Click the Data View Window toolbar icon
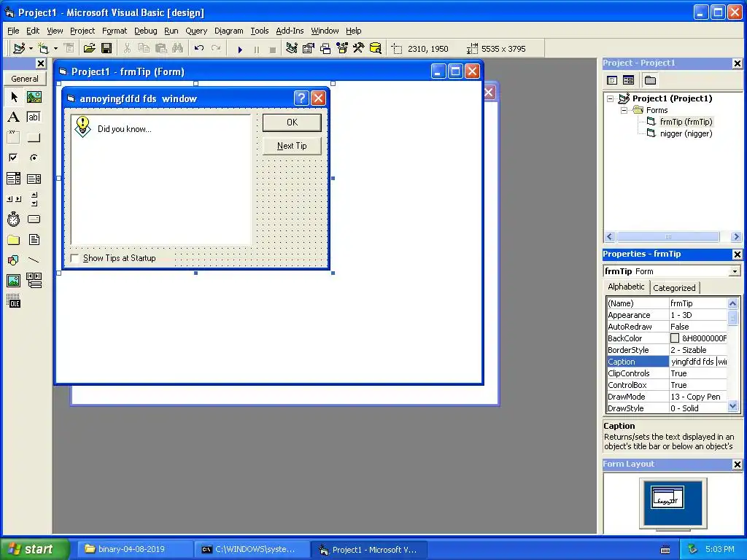This screenshot has height=560, width=747. [376, 49]
